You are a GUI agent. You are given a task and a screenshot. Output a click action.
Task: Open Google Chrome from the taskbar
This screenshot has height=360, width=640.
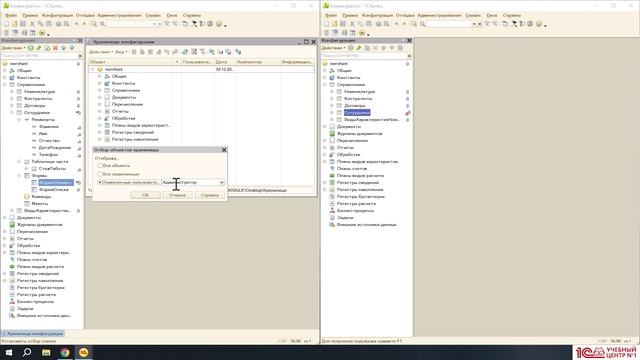pyautogui.click(x=64, y=352)
